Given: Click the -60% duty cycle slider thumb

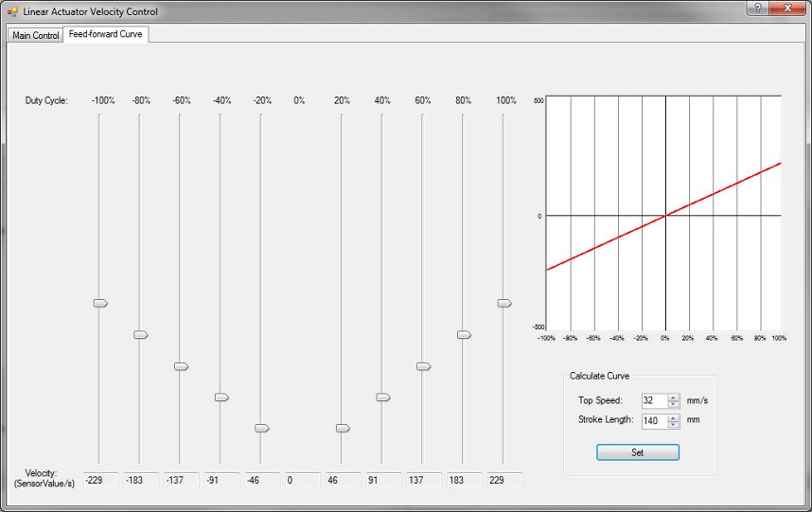Looking at the screenshot, I should click(x=182, y=366).
